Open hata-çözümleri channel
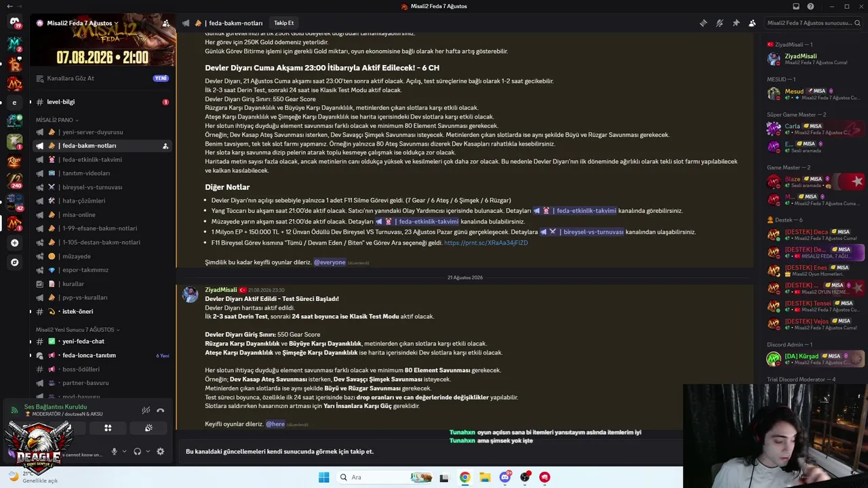The height and width of the screenshot is (488, 868). point(102,201)
